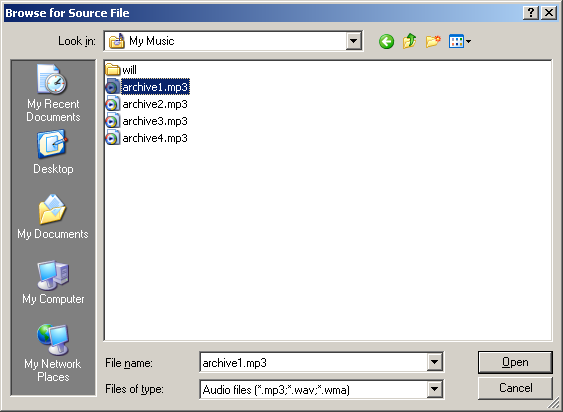
Task: Open My Network Places
Action: (53, 353)
